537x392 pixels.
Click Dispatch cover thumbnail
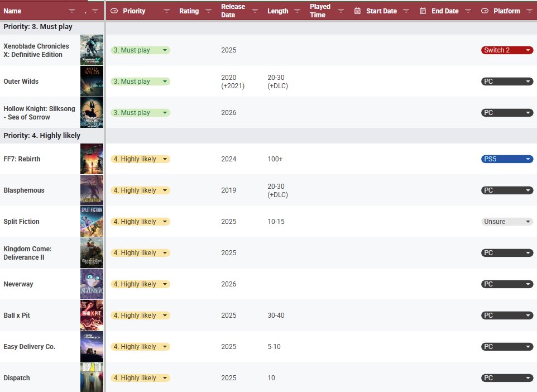tap(92, 377)
